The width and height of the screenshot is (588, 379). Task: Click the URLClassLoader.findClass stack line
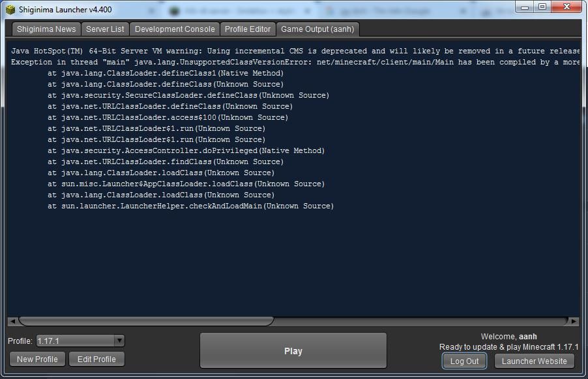pos(166,161)
